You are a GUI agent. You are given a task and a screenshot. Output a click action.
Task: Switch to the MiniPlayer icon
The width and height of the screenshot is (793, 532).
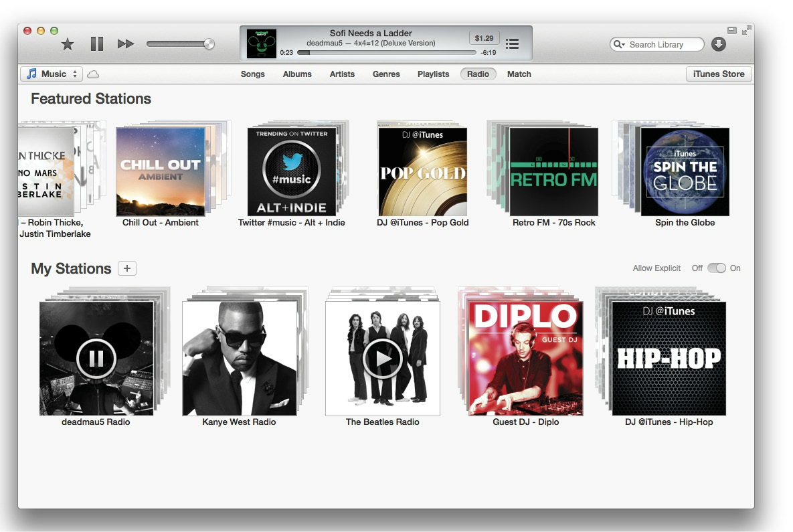(x=732, y=30)
